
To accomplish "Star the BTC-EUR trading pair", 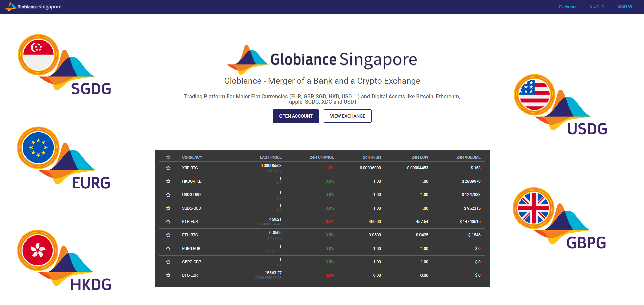I will 168,275.
